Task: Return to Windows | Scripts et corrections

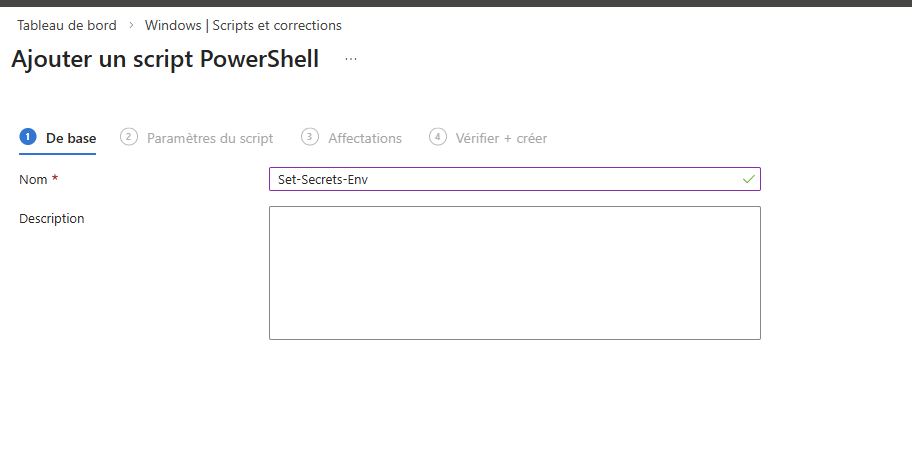Action: 243,25
